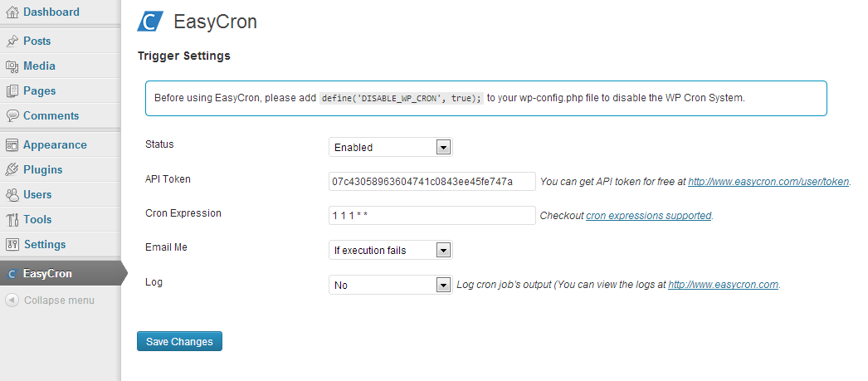Click the Trigger Settings heading
868x381 pixels.
pyautogui.click(x=183, y=56)
